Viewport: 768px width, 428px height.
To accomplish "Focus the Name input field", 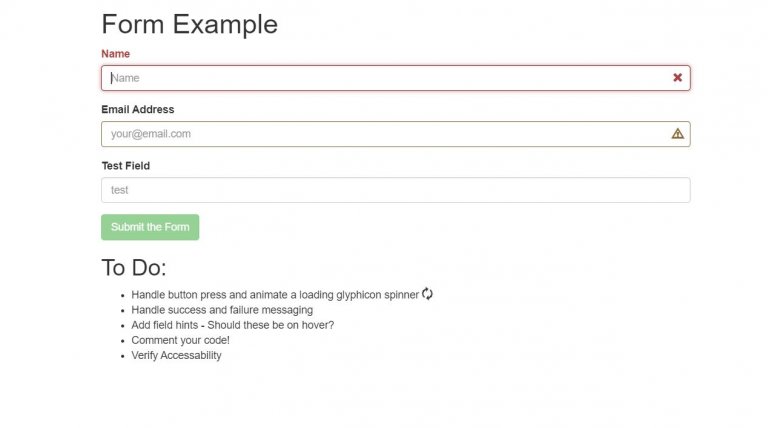I will 396,78.
